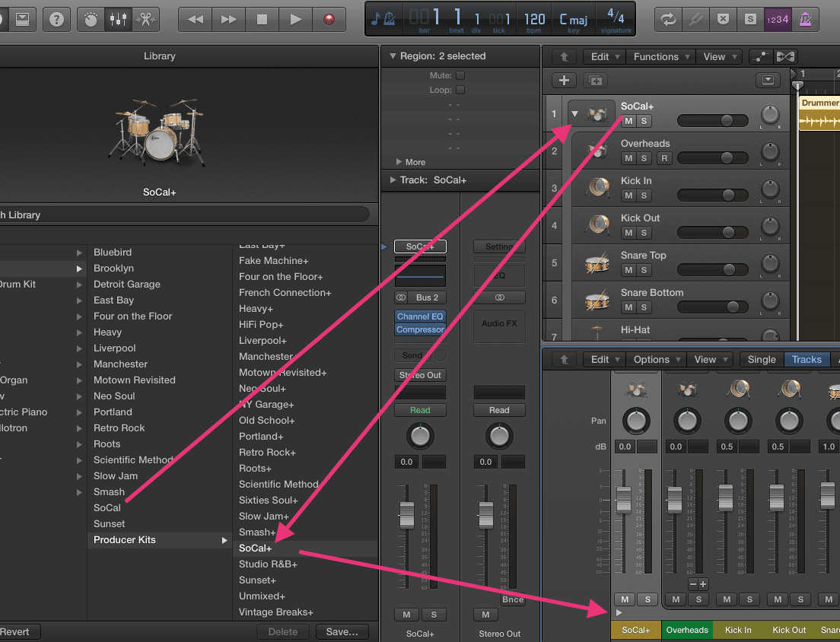This screenshot has height=642, width=840.
Task: Toggle the Metronome click button
Action: tap(805, 20)
